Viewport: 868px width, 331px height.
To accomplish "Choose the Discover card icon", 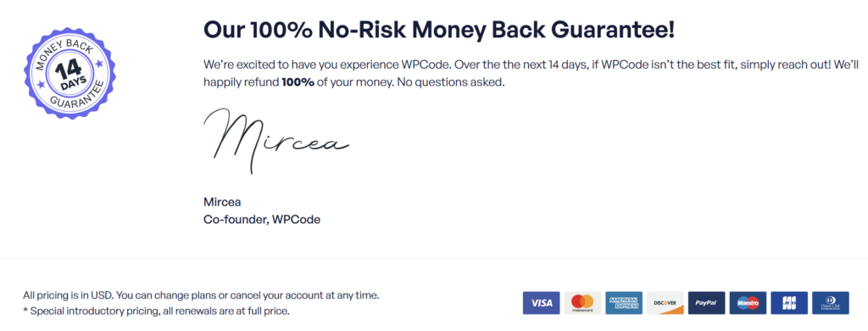I will point(665,303).
